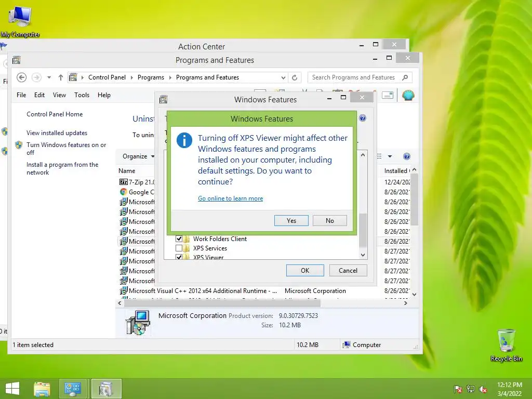
Task: Select the My Computer desktop icon
Action: (20, 21)
